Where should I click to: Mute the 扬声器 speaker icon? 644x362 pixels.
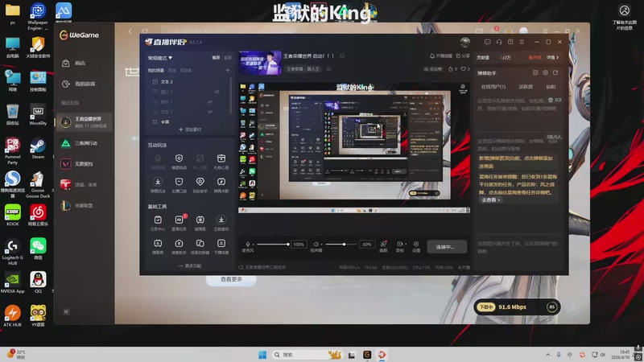click(x=316, y=245)
